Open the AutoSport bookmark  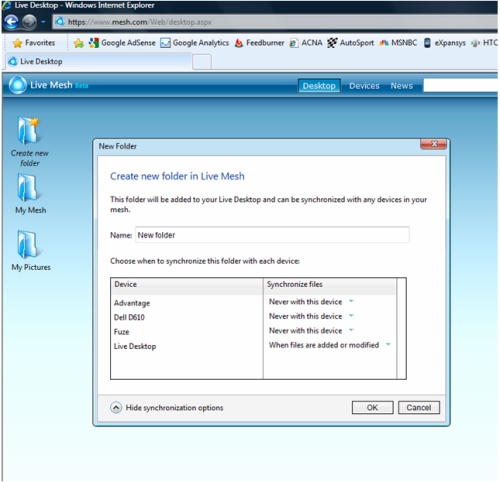coord(350,43)
